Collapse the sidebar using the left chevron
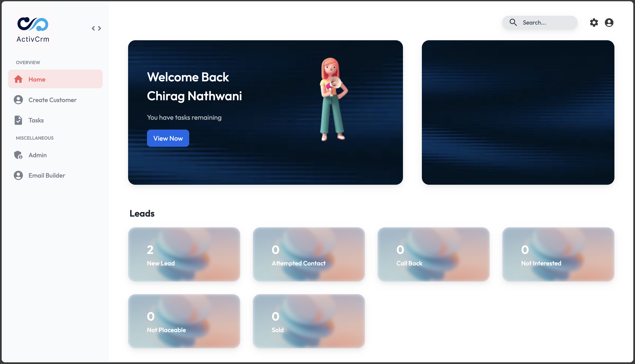The height and width of the screenshot is (364, 635). pyautogui.click(x=93, y=28)
